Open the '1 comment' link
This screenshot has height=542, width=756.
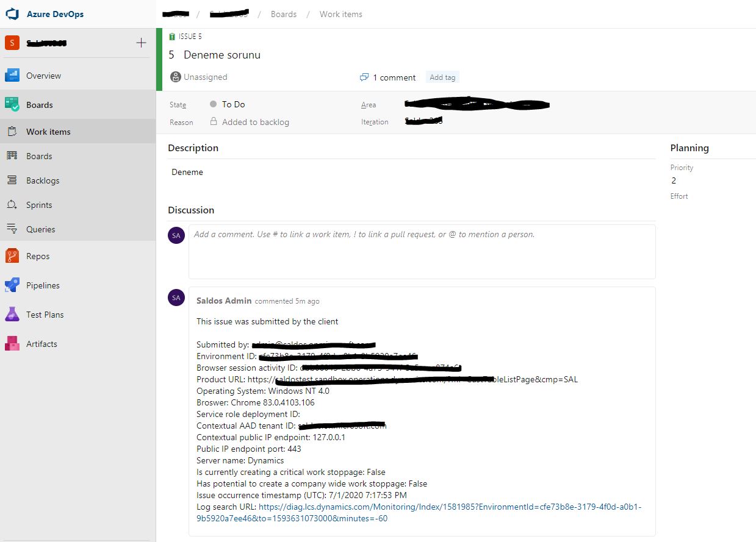click(394, 77)
